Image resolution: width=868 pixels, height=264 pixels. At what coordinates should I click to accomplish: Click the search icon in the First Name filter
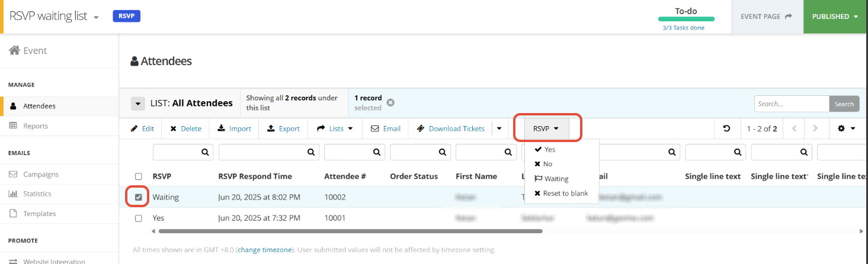pos(510,152)
